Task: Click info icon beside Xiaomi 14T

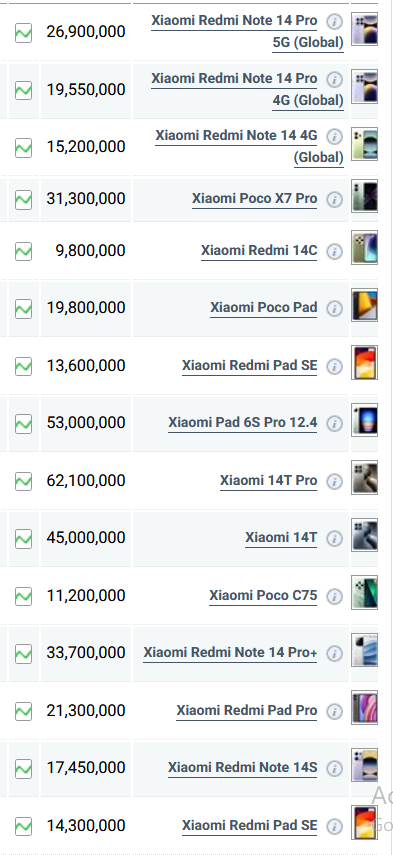Action: tap(335, 539)
